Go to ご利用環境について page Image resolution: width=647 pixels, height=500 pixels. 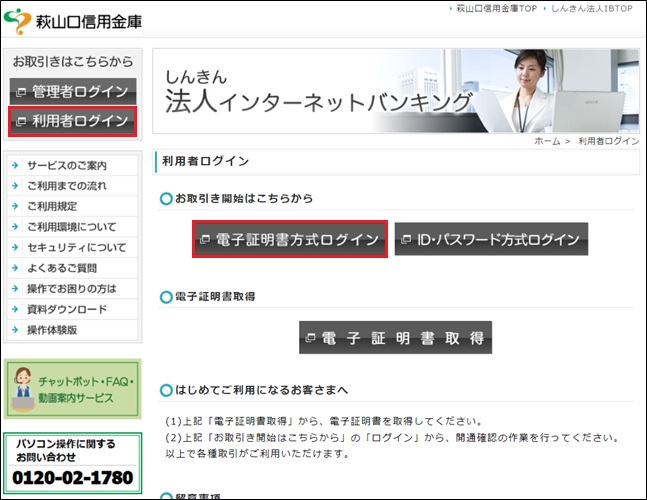(71, 227)
